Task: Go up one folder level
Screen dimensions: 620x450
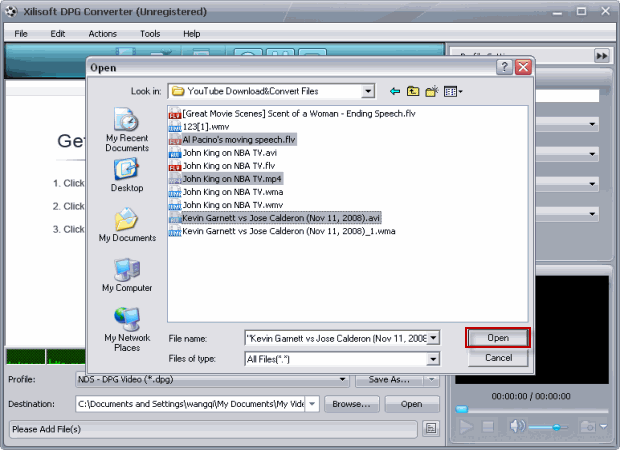Action: pyautogui.click(x=413, y=92)
